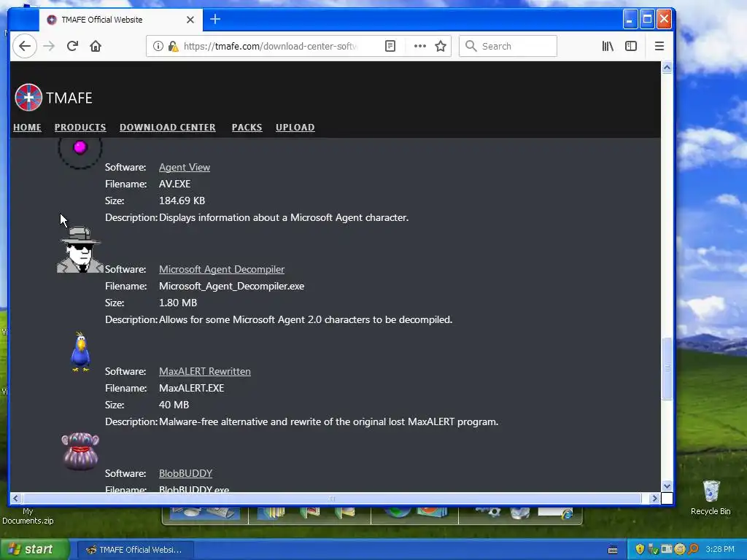Click the vertical scrollbar up arrow
The width and height of the screenshot is (747, 560).
click(x=667, y=68)
